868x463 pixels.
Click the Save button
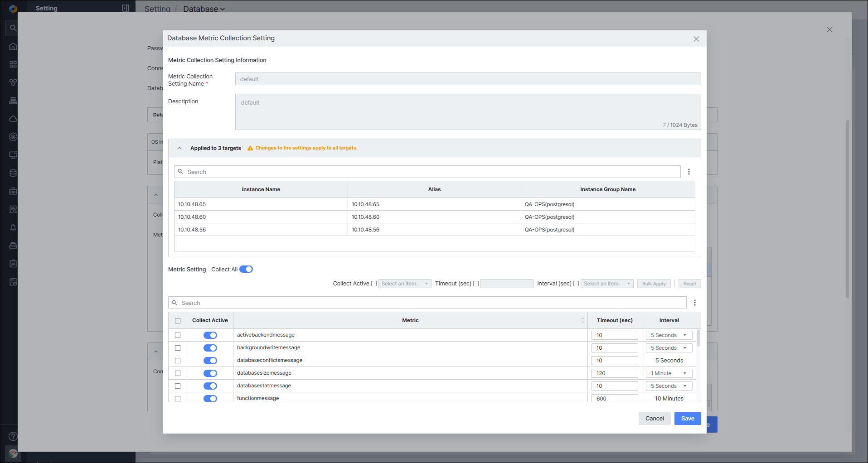[x=688, y=419]
